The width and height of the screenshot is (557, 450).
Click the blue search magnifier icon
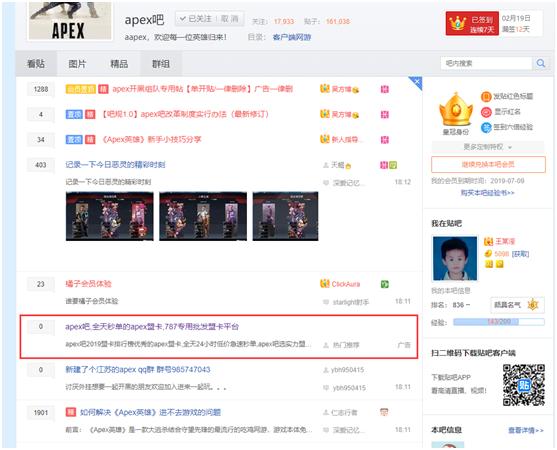pos(541,63)
